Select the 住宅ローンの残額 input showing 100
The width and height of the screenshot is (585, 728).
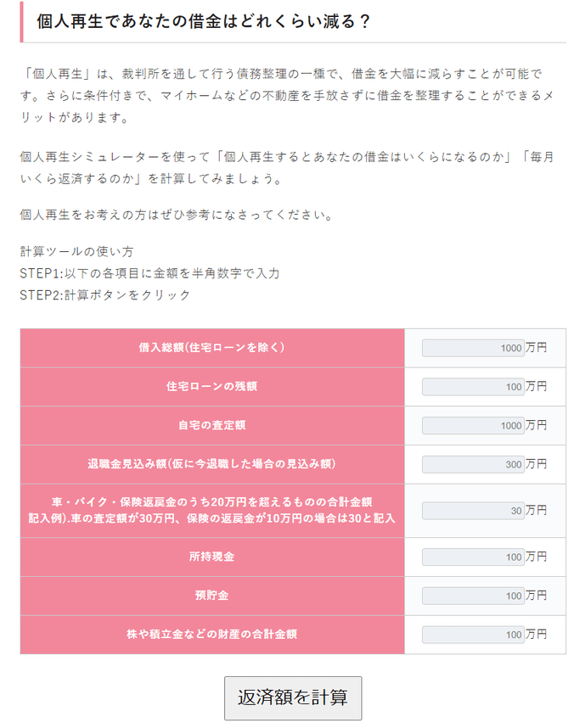tap(472, 386)
